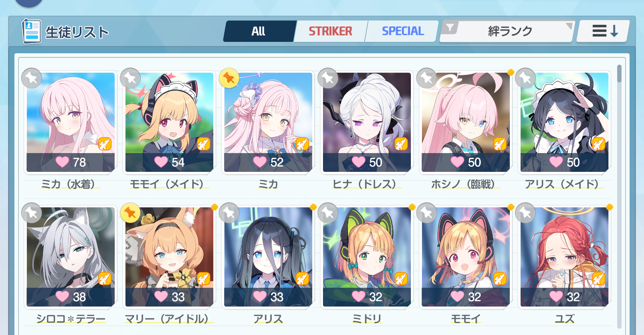Click the 生徒リスト clipboard icon
This screenshot has height=335, width=644.
(32, 31)
